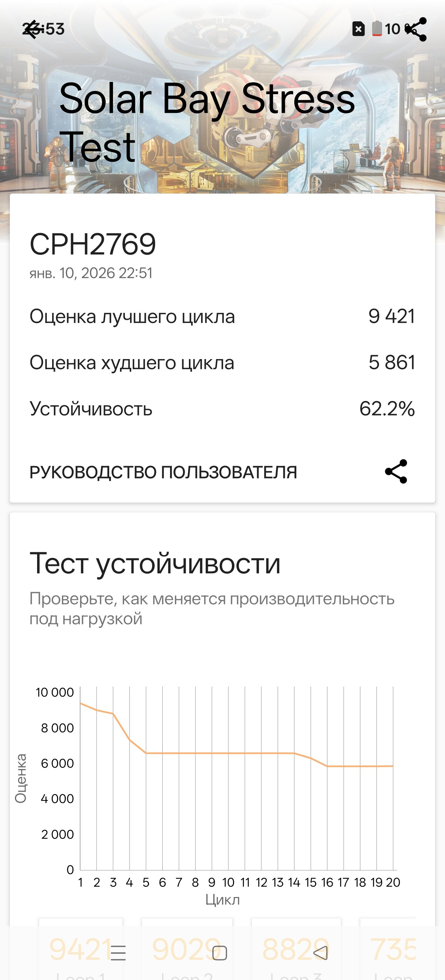The image size is (445, 980).
Task: Tap the Android back triangle button
Action: tap(320, 953)
